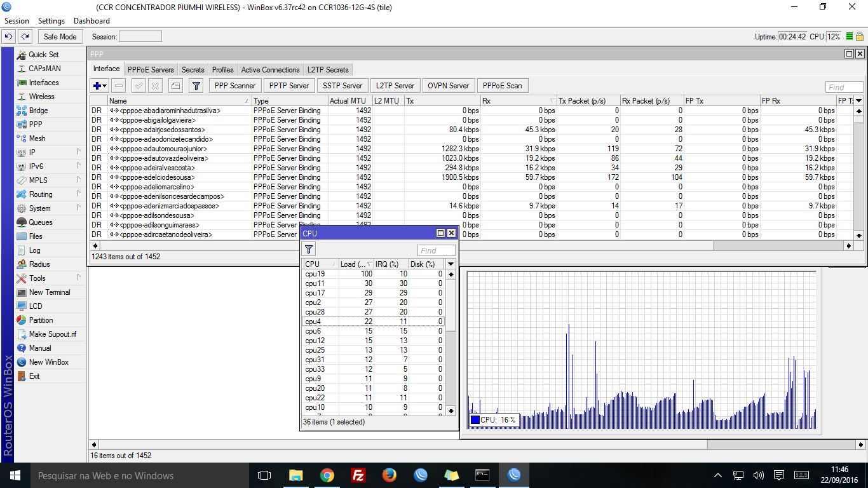
Task: Open Queues in the sidebar
Action: click(x=41, y=222)
